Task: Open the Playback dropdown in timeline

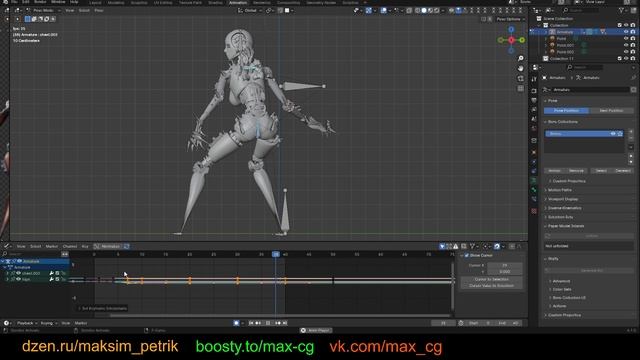Action: click(x=27, y=323)
